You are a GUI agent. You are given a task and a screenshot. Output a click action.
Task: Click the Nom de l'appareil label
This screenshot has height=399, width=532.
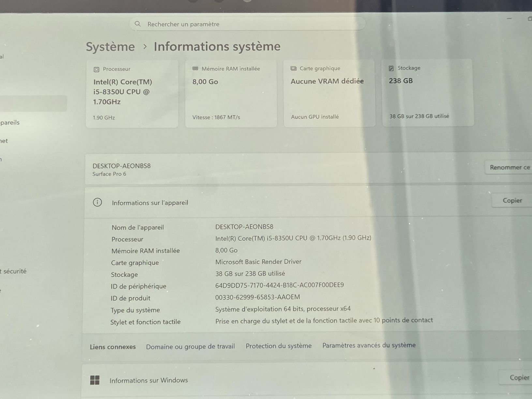click(138, 228)
